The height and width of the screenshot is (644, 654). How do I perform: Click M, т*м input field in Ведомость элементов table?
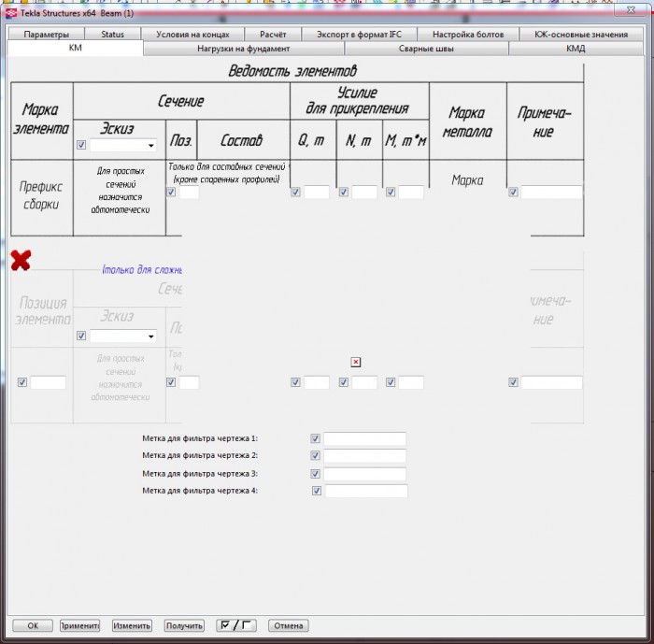coord(411,193)
